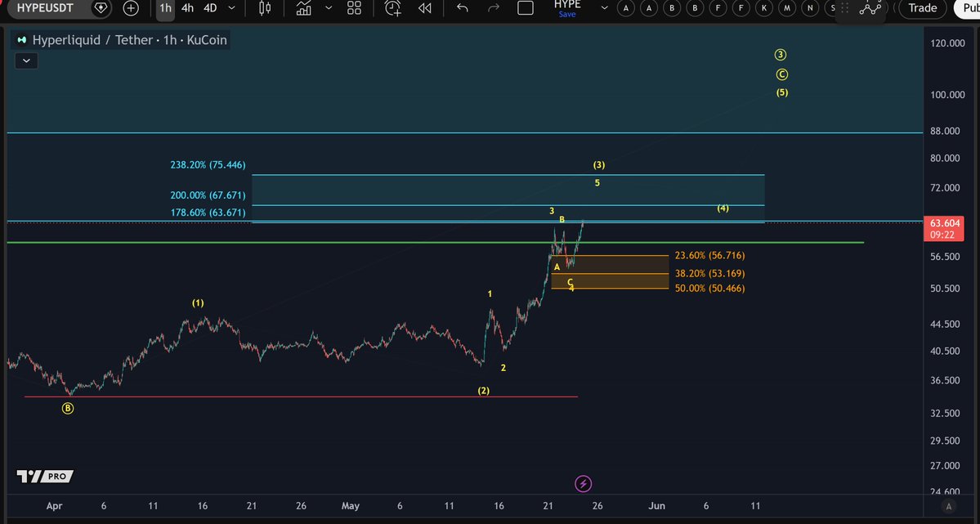
Task: Select the (2) wave label
Action: [484, 391]
